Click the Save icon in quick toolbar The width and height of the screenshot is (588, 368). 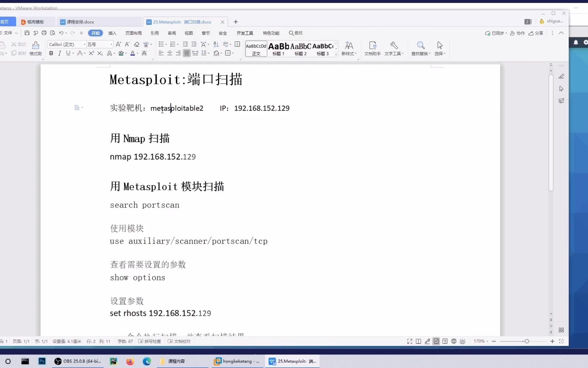(27, 33)
